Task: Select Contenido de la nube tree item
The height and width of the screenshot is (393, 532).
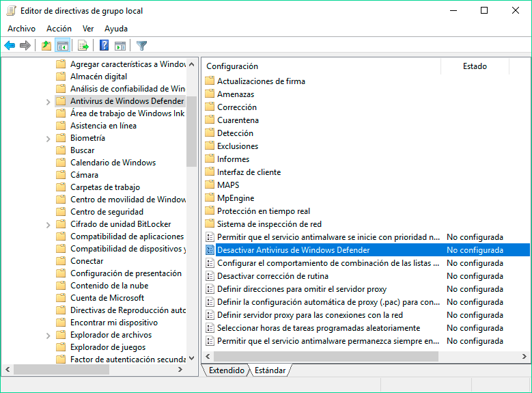Action: pyautogui.click(x=109, y=286)
